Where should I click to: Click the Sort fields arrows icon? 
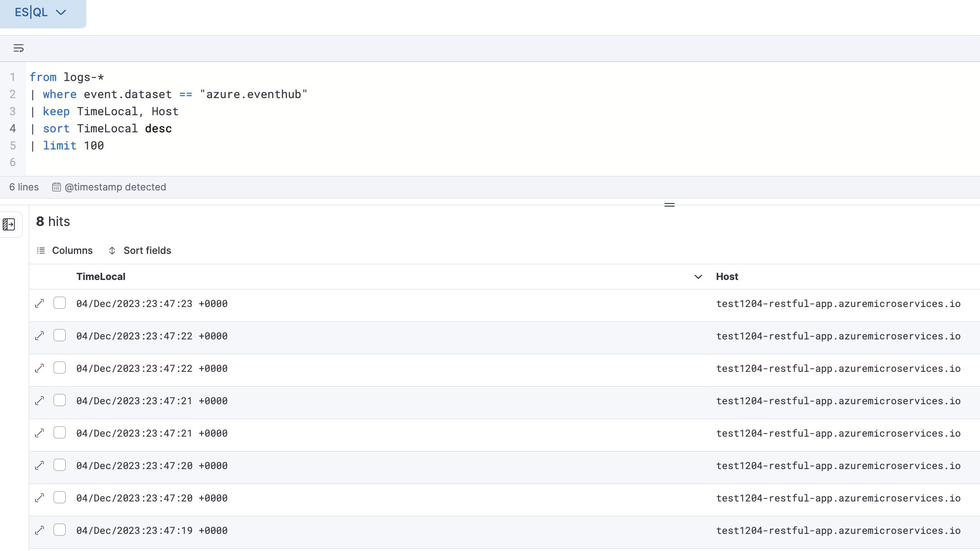(112, 251)
